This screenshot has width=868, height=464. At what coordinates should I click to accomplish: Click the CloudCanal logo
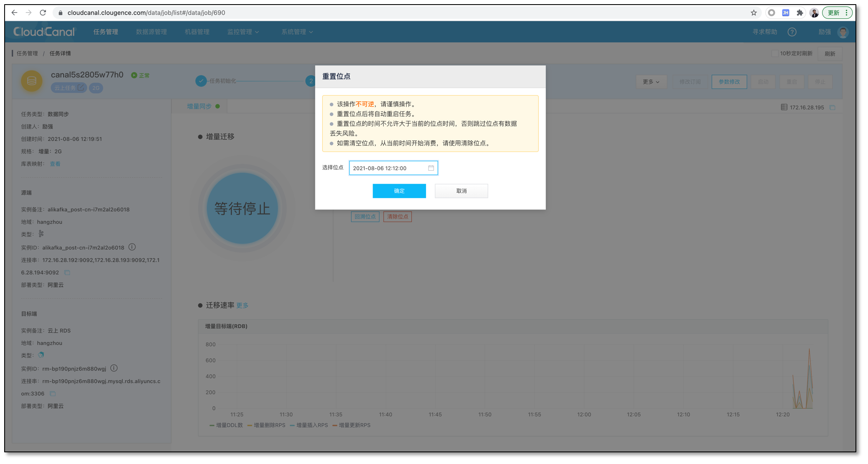[43, 31]
